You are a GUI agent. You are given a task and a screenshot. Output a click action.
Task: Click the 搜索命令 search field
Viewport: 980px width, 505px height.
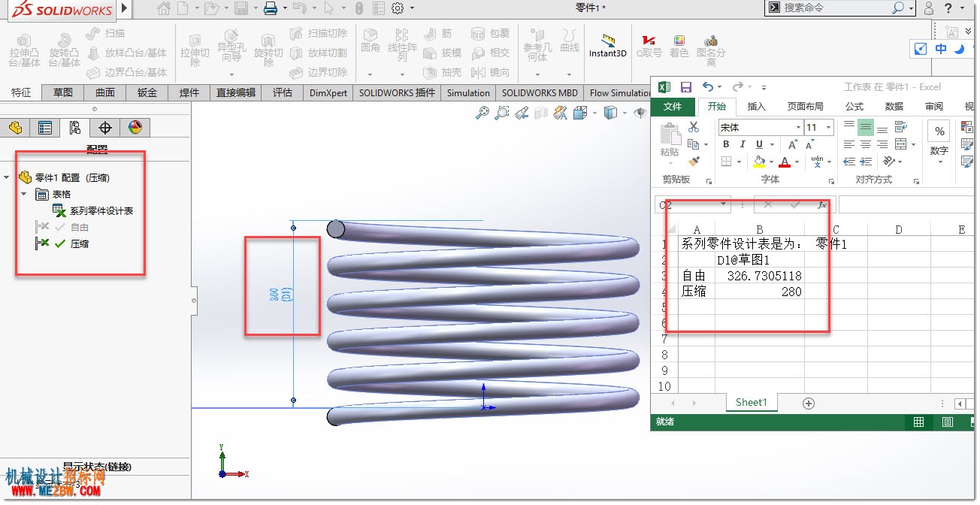834,8
